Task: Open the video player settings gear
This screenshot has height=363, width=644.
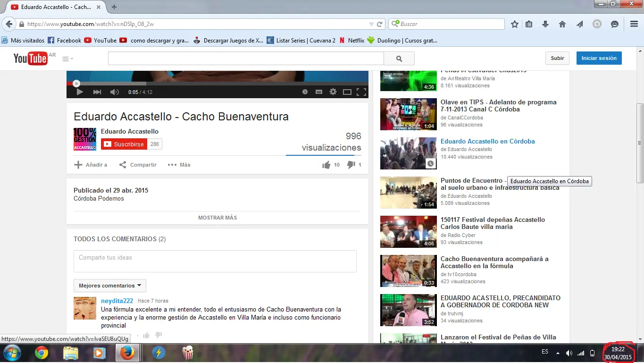Action: pyautogui.click(x=333, y=92)
